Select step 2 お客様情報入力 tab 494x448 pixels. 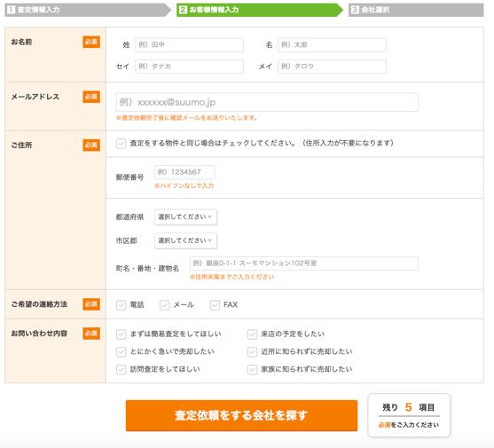[260, 10]
